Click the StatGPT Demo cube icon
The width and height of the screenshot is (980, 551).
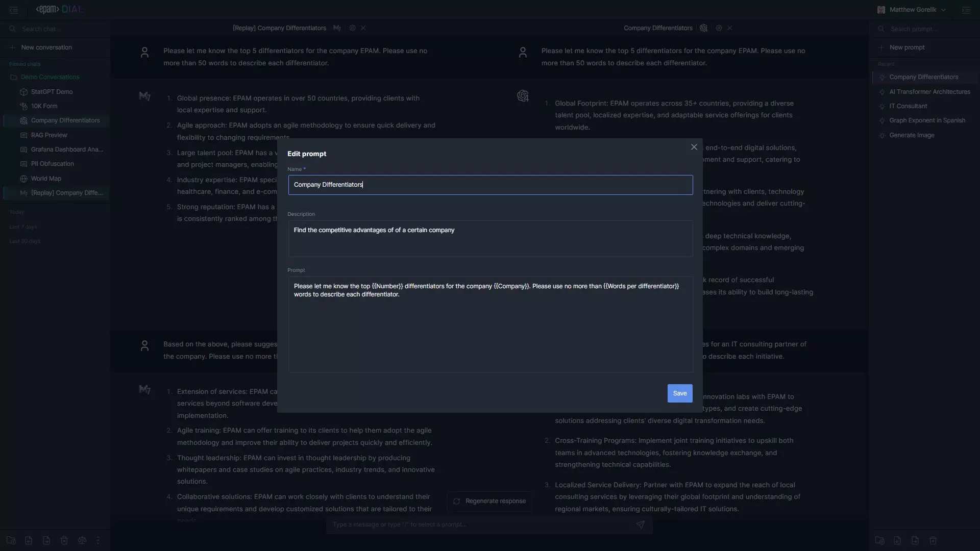(x=23, y=92)
